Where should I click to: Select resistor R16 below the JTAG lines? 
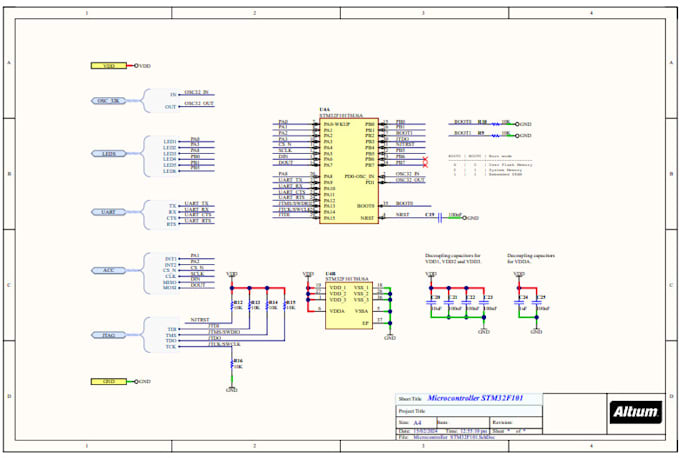tap(234, 367)
